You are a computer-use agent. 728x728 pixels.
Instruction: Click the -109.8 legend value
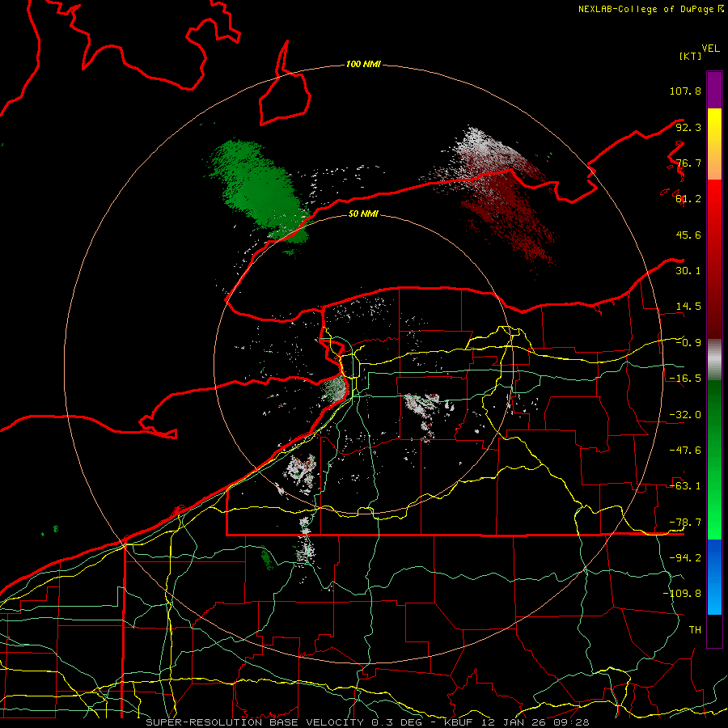(682, 594)
